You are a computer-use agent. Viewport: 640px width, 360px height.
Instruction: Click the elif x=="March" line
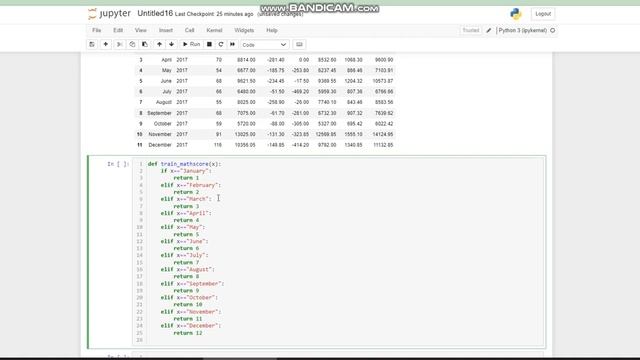(x=186, y=199)
